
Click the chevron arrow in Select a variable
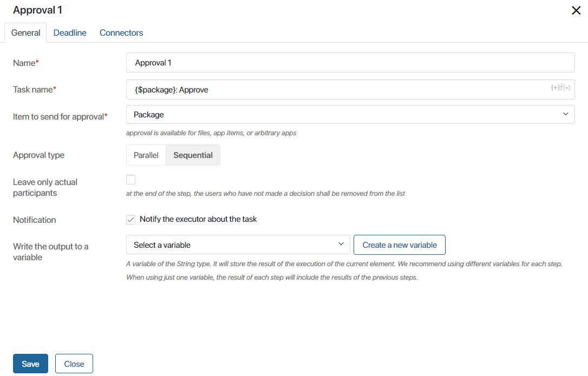[341, 244]
